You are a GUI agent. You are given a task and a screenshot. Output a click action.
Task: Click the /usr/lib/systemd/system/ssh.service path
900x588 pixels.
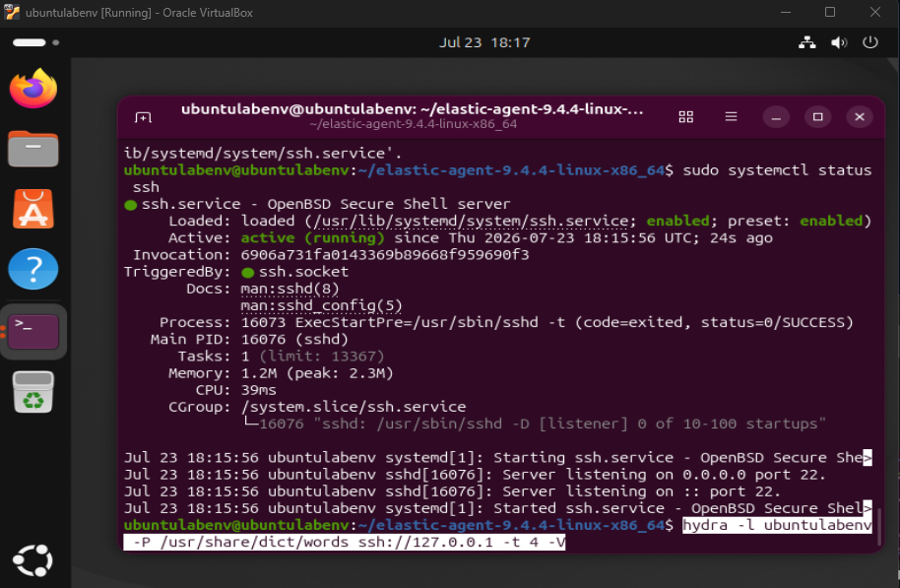tap(470, 221)
